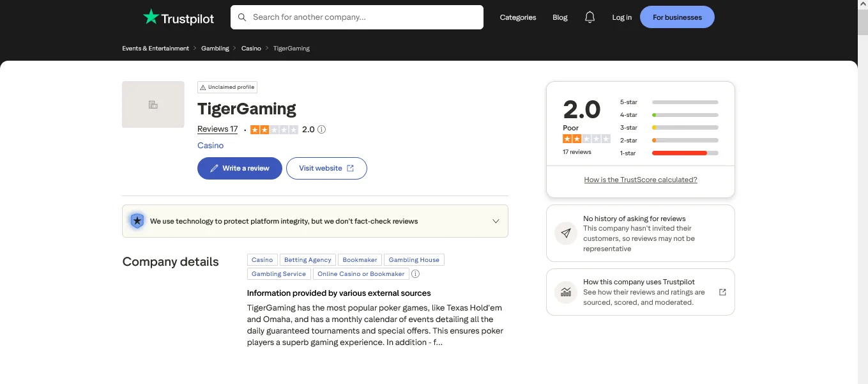Select the Casino tag in Company details

coord(262,260)
